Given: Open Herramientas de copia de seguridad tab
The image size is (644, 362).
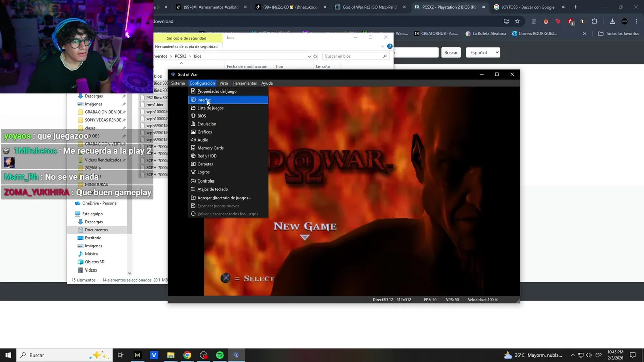Looking at the screenshot, I should point(186,46).
